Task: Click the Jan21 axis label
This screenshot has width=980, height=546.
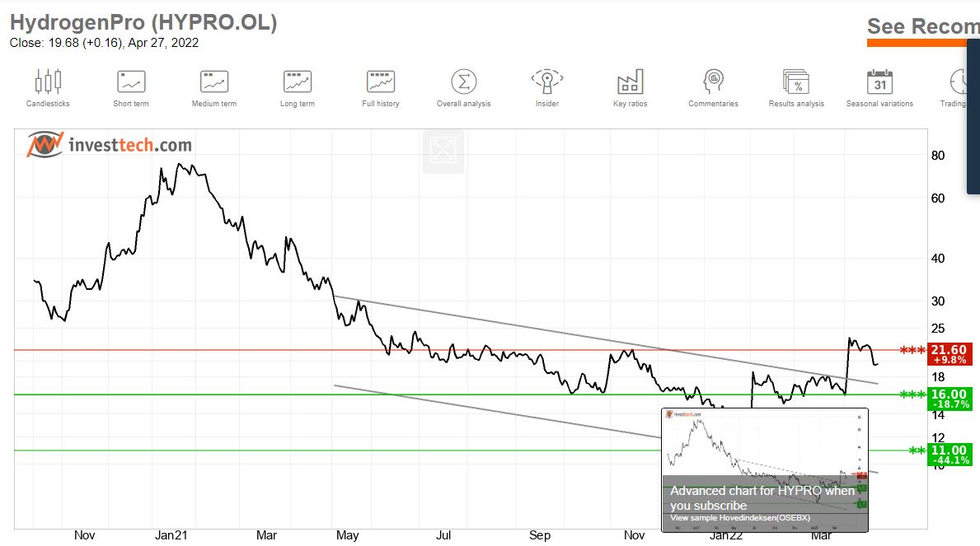Action: pos(171,535)
